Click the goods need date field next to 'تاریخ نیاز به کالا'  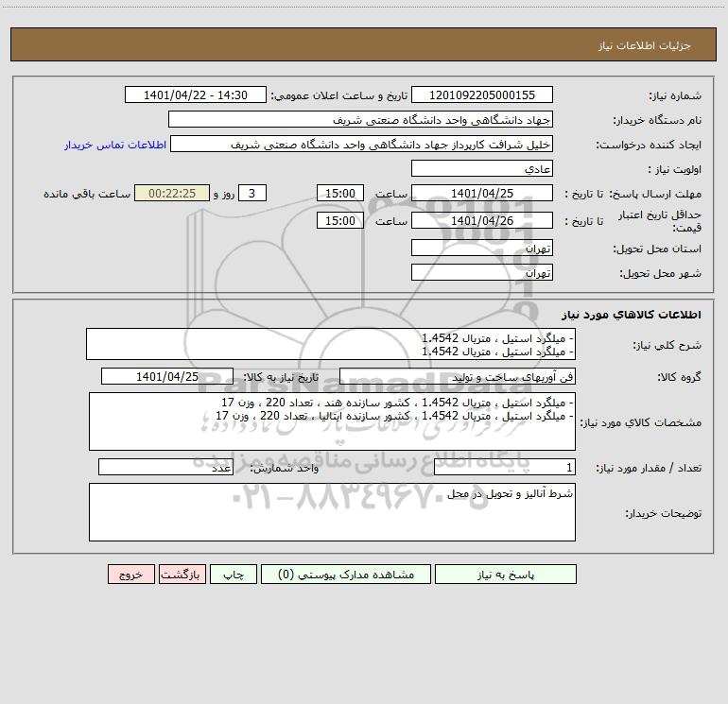[x=167, y=376]
